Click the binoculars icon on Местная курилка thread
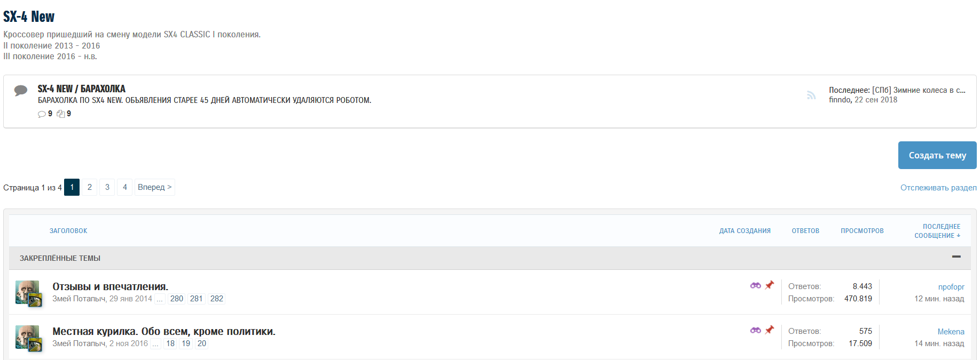 tap(755, 330)
